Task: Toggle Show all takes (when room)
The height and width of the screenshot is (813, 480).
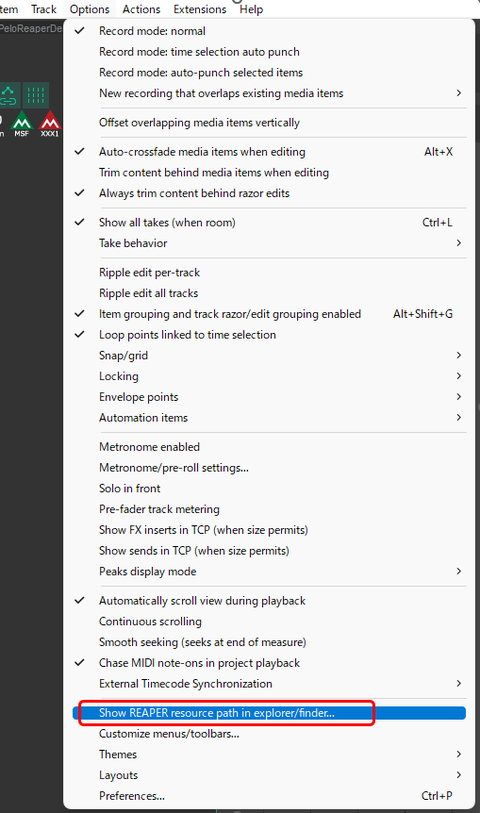Action: click(269, 222)
